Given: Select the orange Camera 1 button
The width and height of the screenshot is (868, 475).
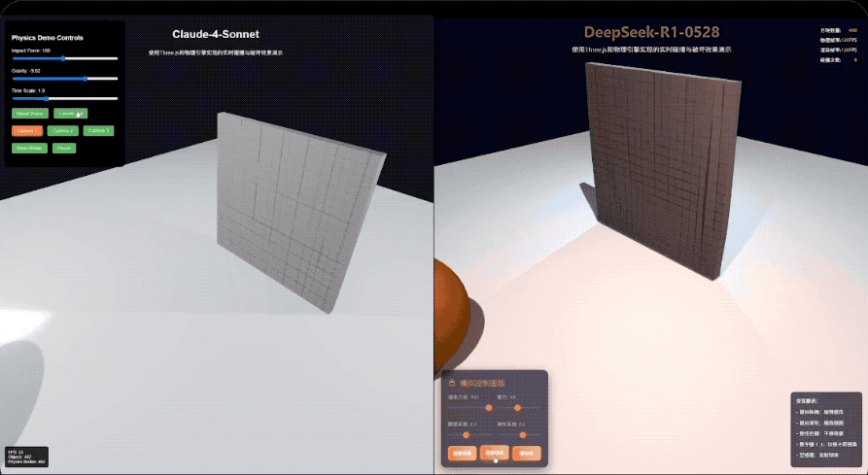Looking at the screenshot, I should pos(27,131).
